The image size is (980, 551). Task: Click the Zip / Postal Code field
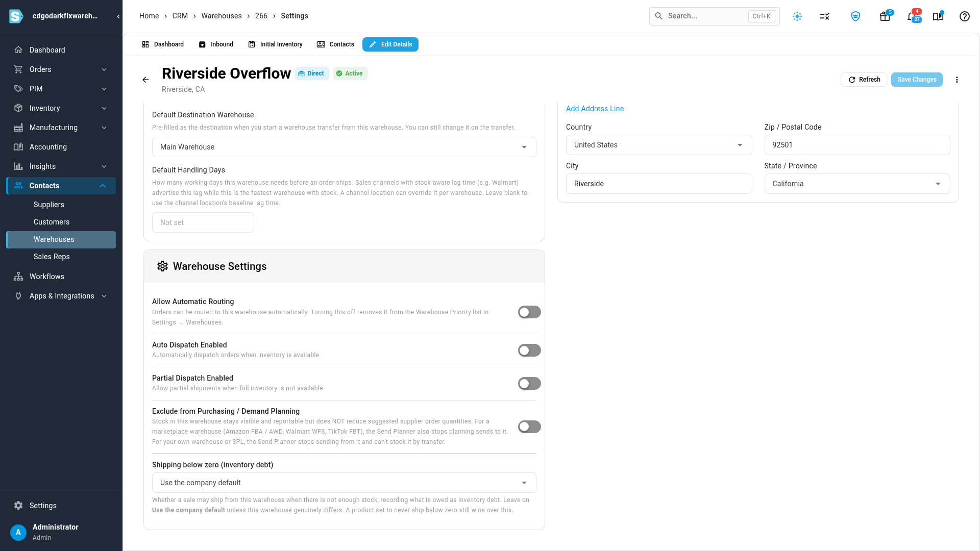point(857,145)
